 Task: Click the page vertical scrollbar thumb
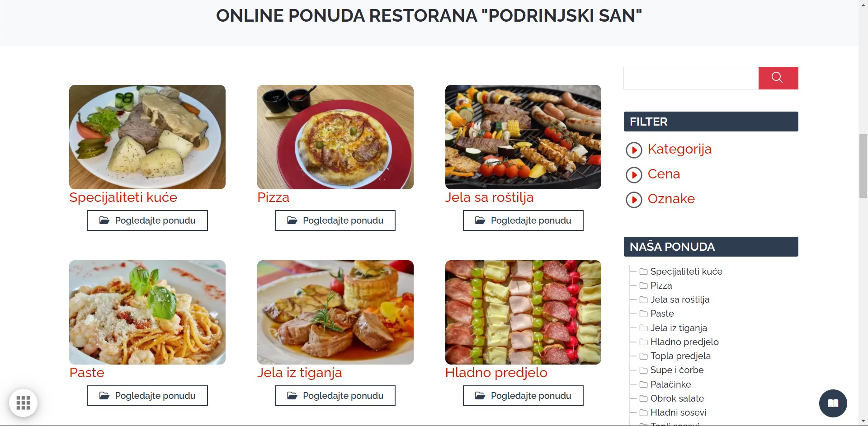(863, 166)
